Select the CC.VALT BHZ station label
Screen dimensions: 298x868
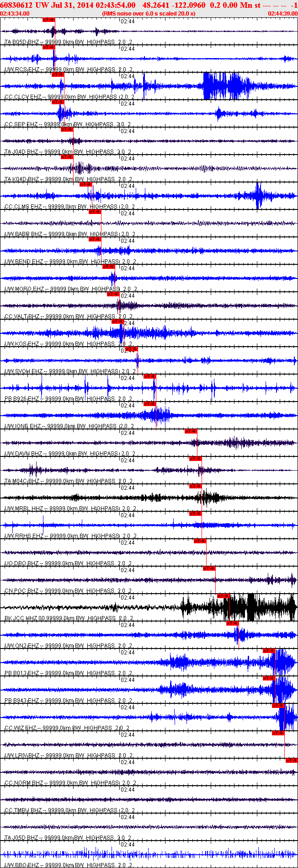pos(69,316)
